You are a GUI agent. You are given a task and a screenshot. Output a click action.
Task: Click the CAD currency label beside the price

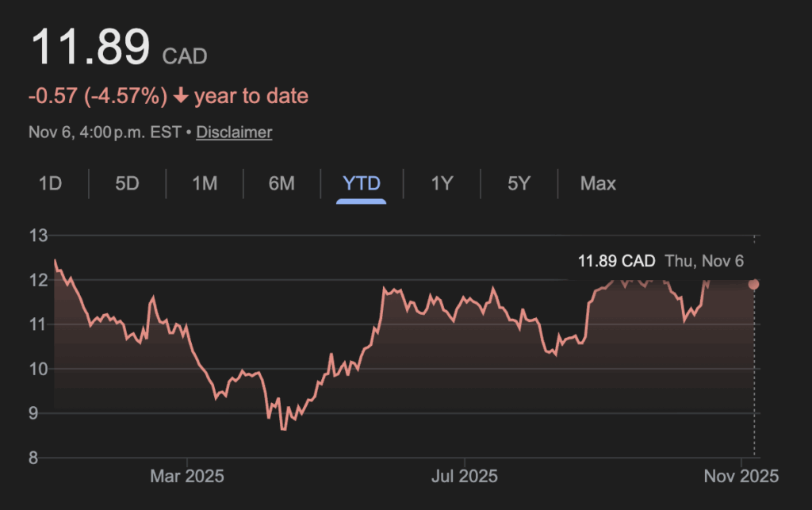tap(185, 56)
